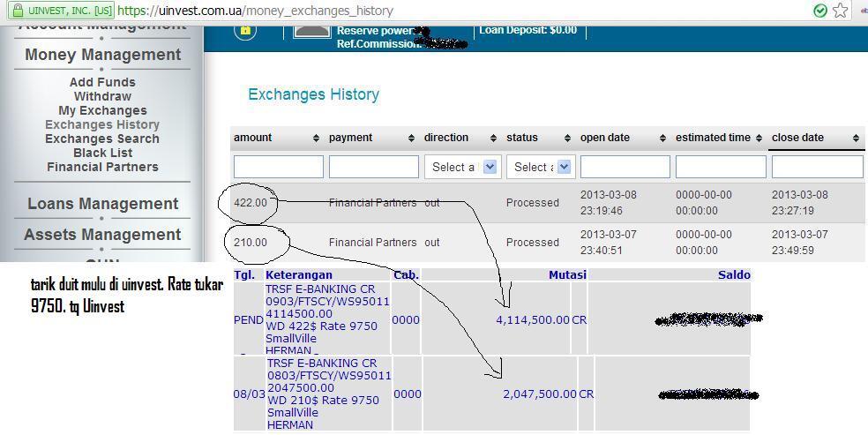
Task: Sort by payment column arrows
Action: [411, 139]
